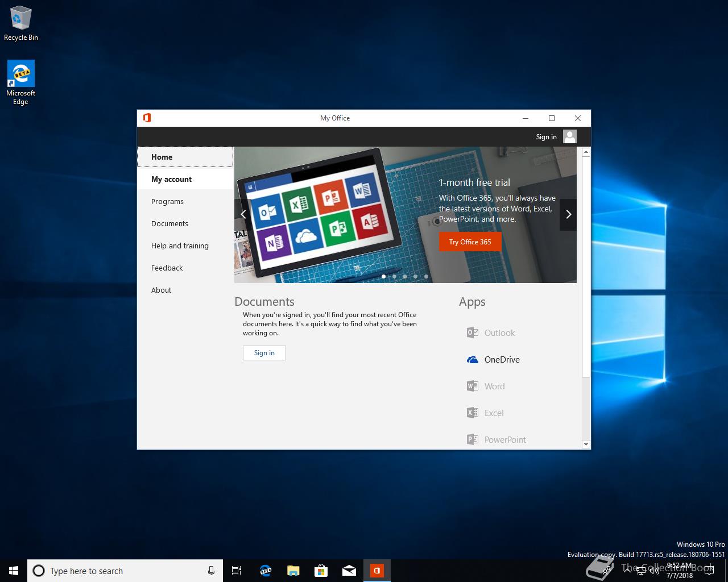
Task: Click Microsoft Edge desktop shortcut
Action: pos(21,83)
